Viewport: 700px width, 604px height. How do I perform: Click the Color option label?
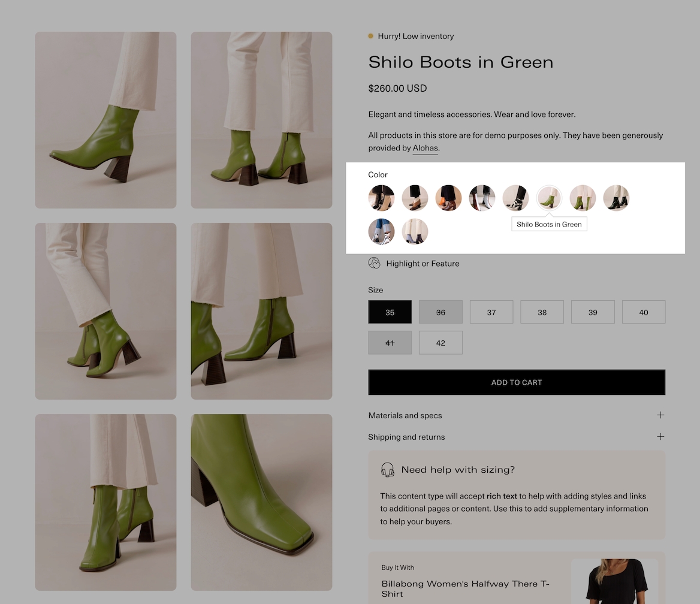378,174
